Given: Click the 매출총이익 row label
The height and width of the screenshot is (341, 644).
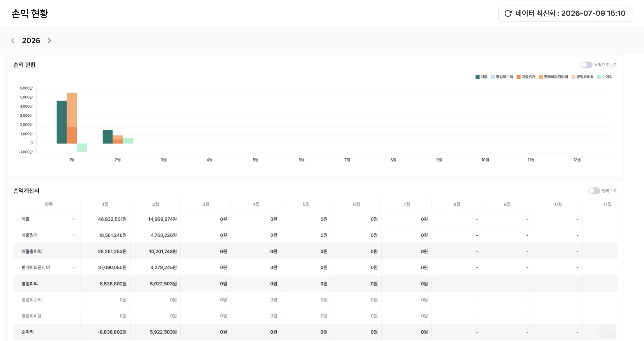Looking at the screenshot, I should point(31,251).
